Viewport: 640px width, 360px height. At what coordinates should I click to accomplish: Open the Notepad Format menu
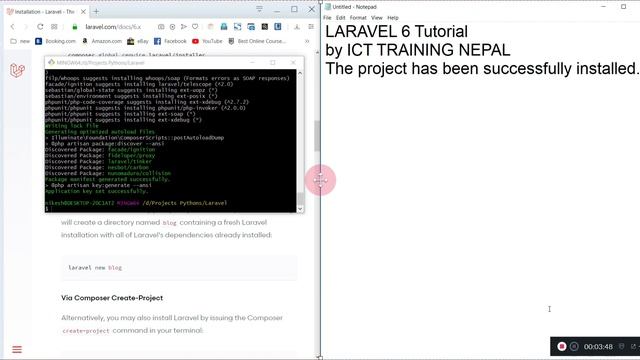(x=358, y=18)
